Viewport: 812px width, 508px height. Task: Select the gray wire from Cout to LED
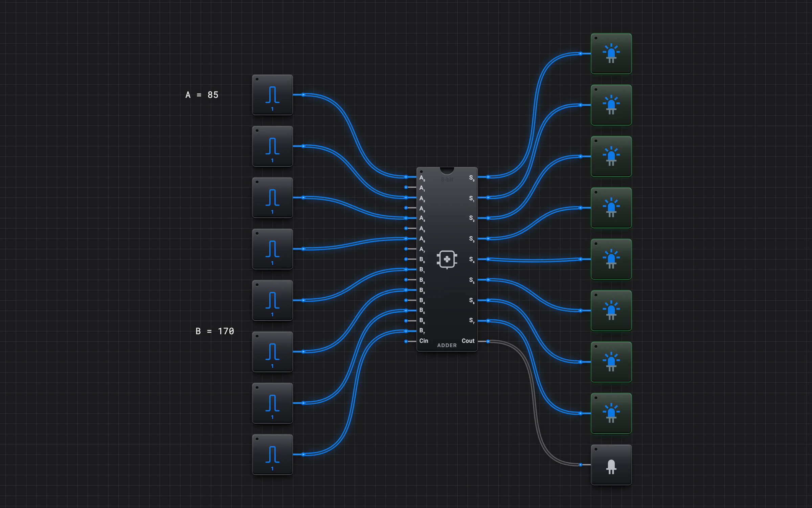tap(535, 403)
